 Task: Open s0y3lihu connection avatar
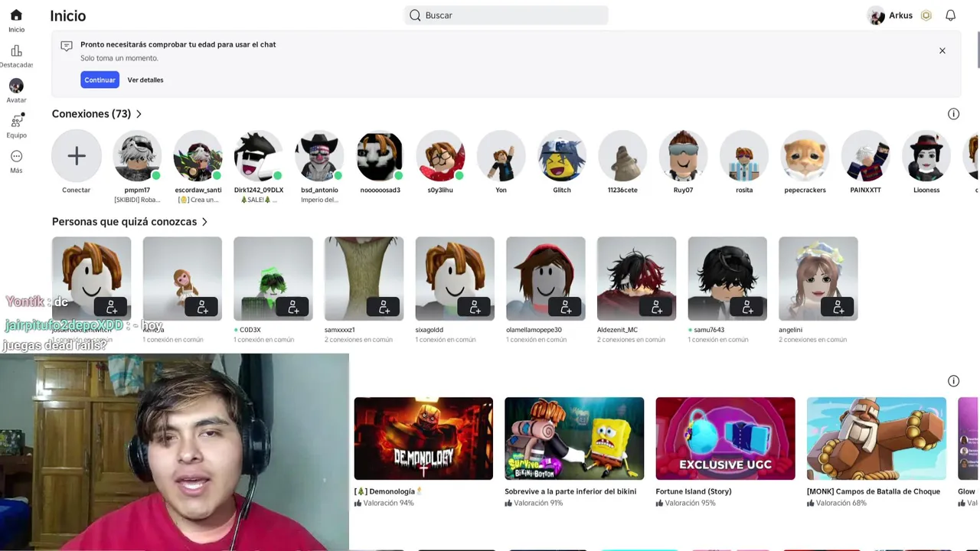tap(440, 156)
